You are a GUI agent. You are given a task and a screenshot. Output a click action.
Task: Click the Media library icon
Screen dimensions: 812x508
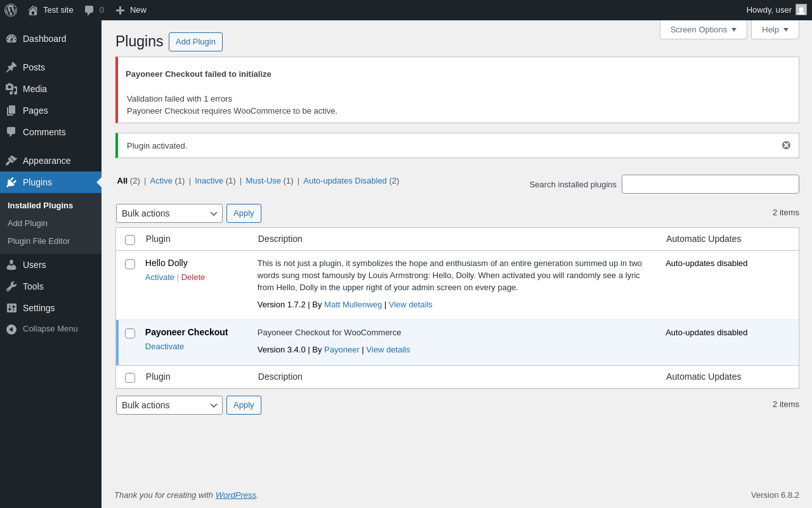click(x=11, y=89)
